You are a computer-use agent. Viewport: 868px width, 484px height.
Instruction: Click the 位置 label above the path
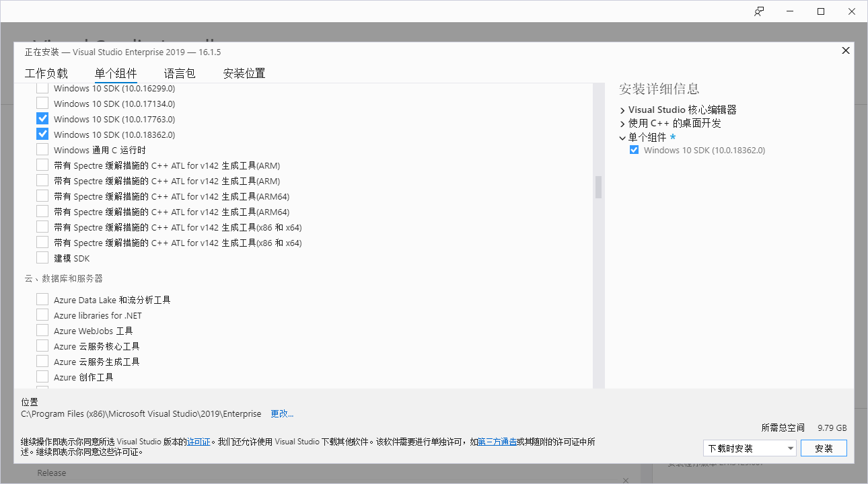coord(30,402)
